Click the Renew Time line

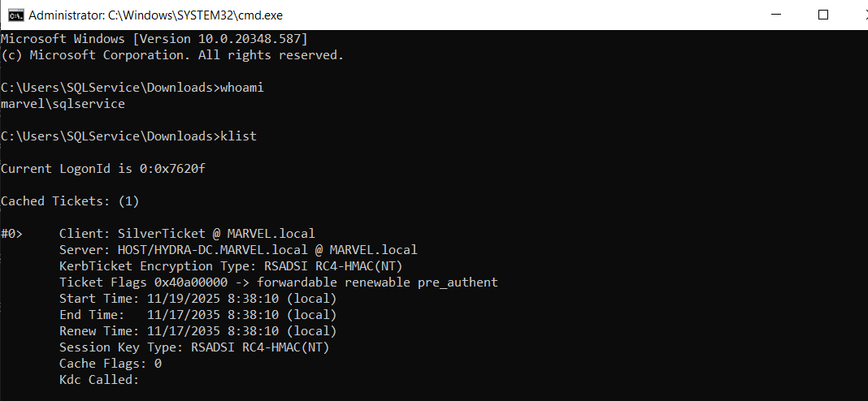(x=197, y=331)
